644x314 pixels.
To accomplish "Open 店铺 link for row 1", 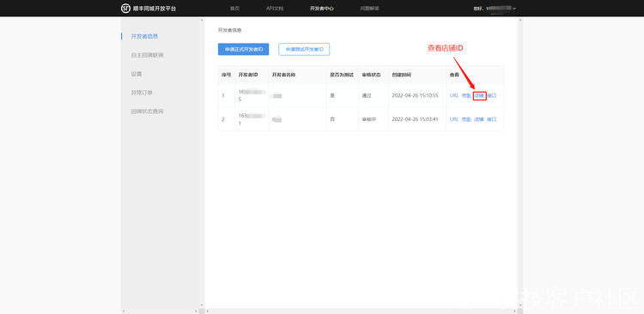I will [x=479, y=95].
